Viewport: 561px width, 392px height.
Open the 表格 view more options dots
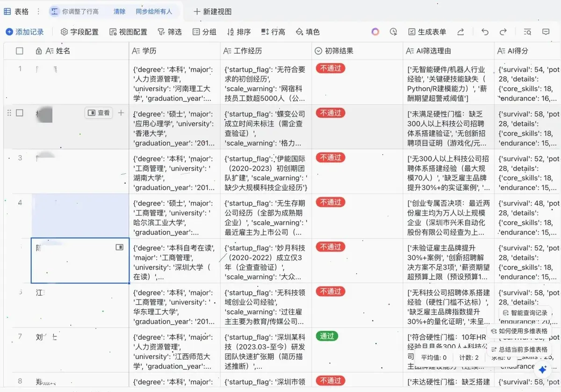(38, 11)
